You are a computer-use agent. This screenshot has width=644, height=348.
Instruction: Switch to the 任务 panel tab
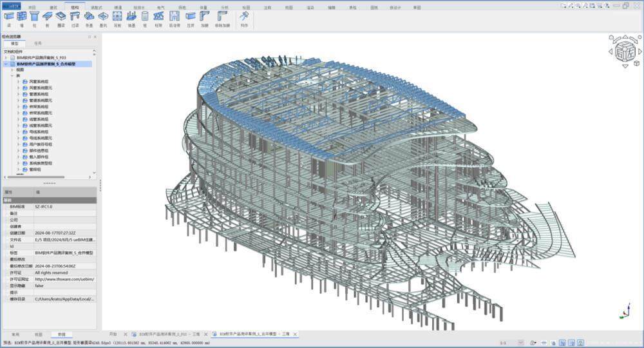click(x=38, y=43)
